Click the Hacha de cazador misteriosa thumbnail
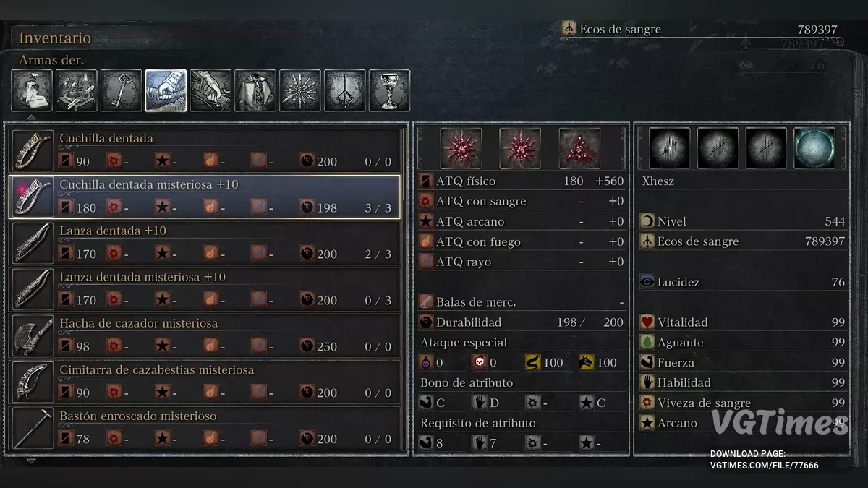The width and height of the screenshot is (868, 488). 33,335
